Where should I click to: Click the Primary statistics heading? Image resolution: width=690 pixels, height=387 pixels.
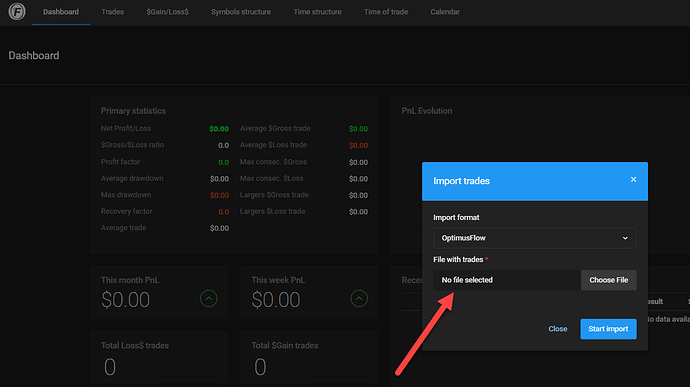(x=133, y=111)
